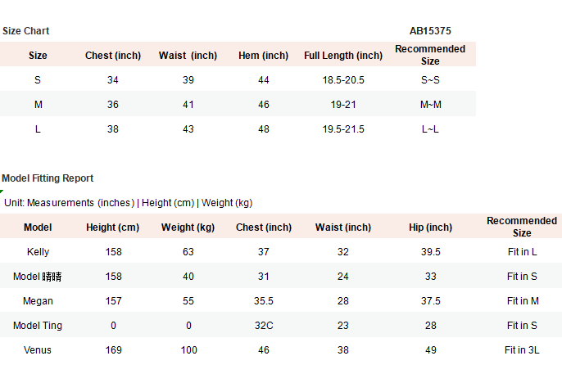Click the Unit measurements description text
This screenshot has width=562, height=392.
(x=129, y=203)
